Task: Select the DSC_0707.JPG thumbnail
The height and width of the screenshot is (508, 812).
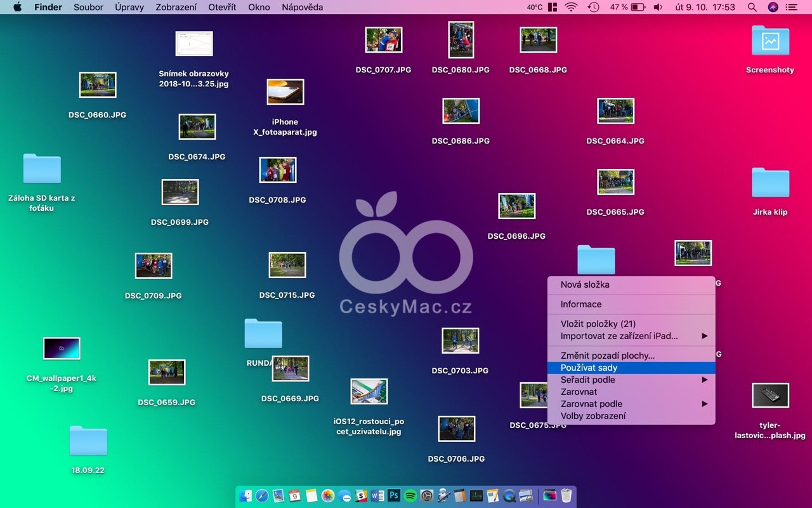Action: [383, 40]
